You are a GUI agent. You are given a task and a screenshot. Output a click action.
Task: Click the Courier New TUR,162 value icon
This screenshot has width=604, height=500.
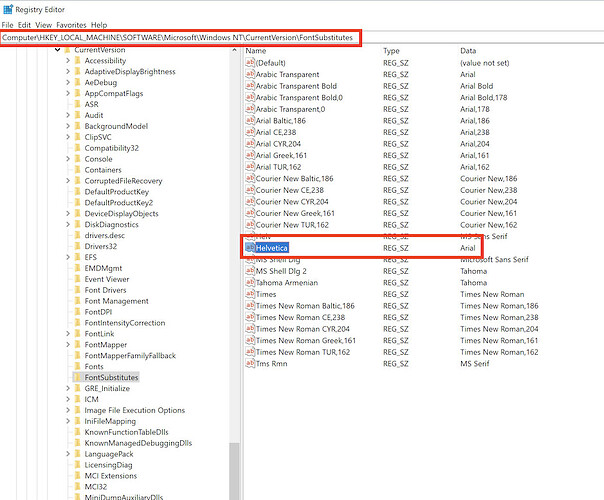click(x=250, y=224)
